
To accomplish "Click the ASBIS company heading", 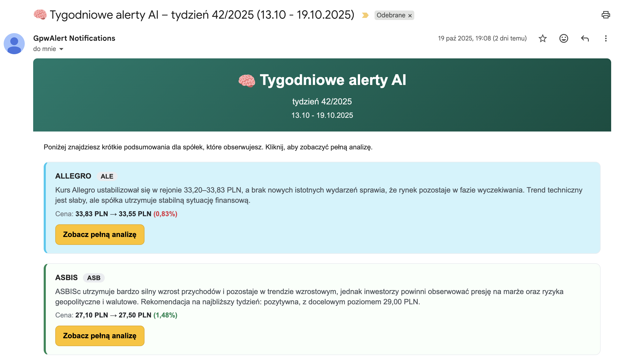I will 66,277.
